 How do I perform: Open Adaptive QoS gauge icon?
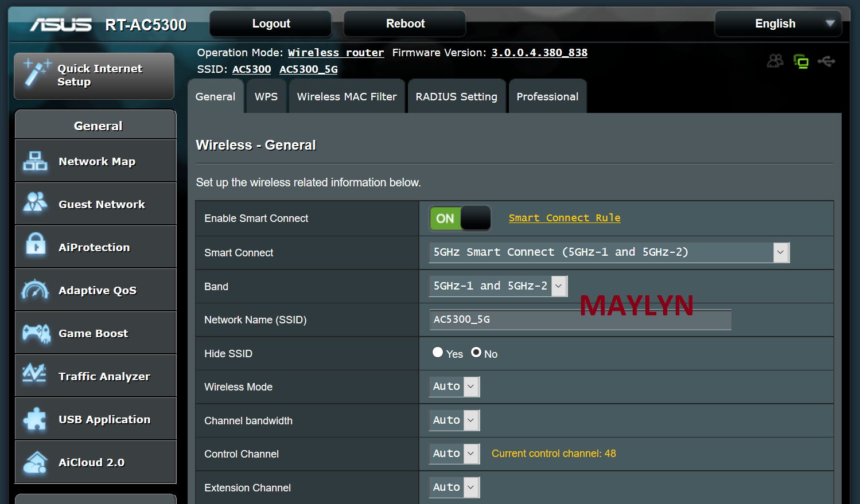[35, 290]
